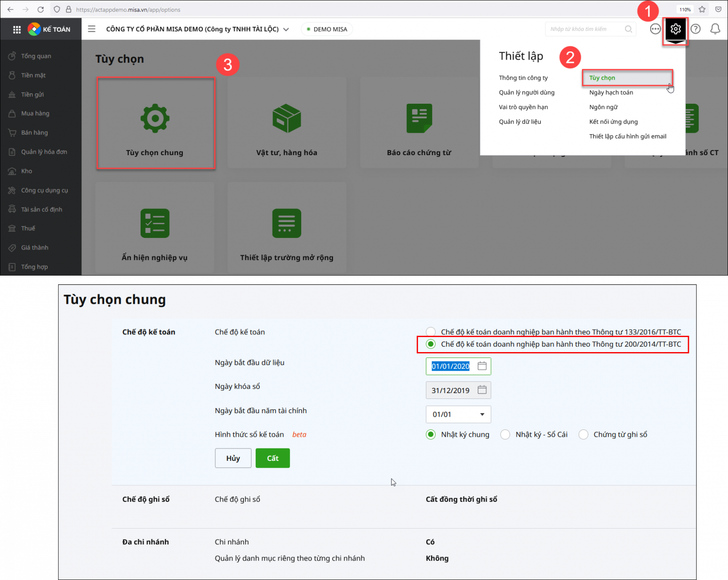The width and height of the screenshot is (728, 580).
Task: Click the green Cất save button
Action: pyautogui.click(x=273, y=458)
